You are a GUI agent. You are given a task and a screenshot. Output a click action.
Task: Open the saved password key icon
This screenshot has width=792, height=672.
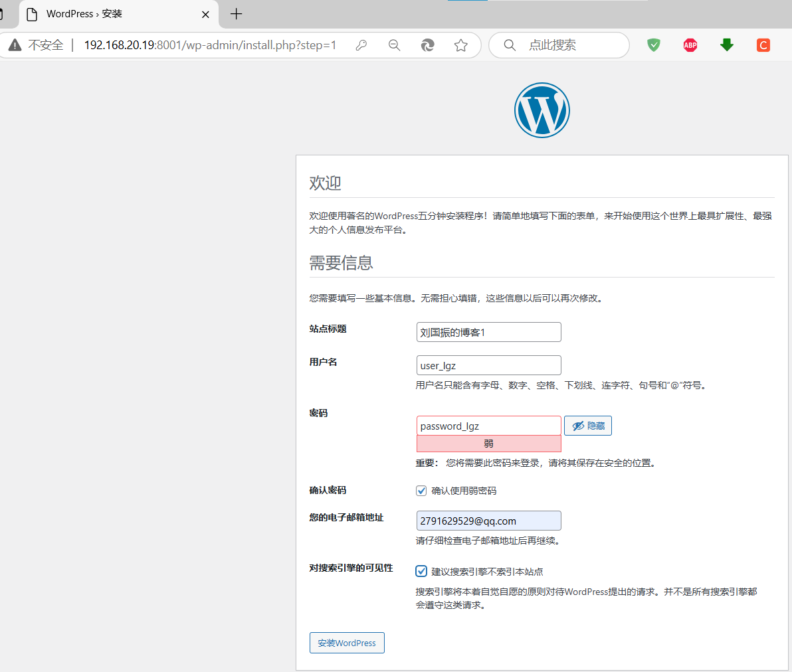361,45
